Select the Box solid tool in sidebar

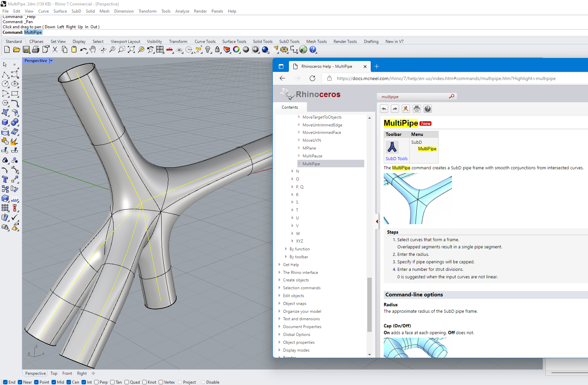(5, 122)
